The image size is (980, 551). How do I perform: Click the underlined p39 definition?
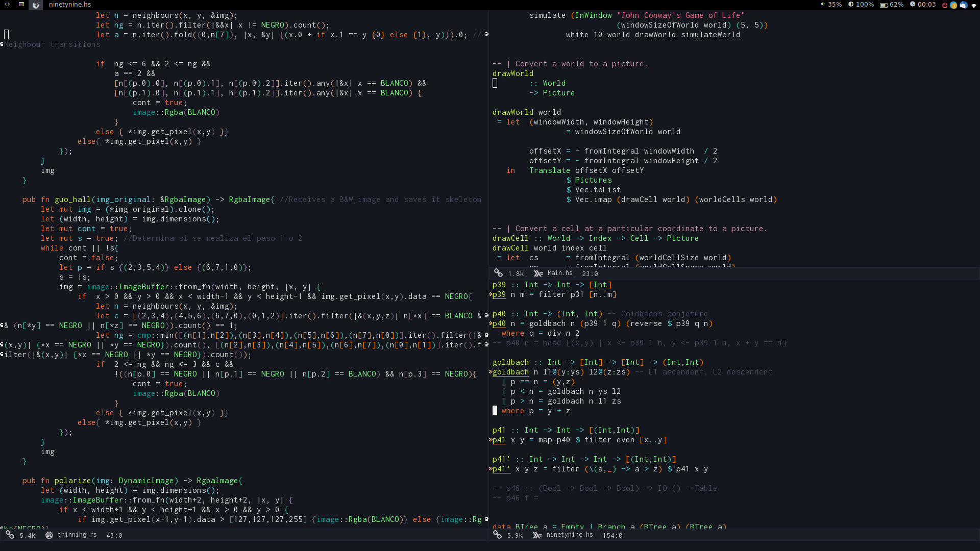click(499, 294)
